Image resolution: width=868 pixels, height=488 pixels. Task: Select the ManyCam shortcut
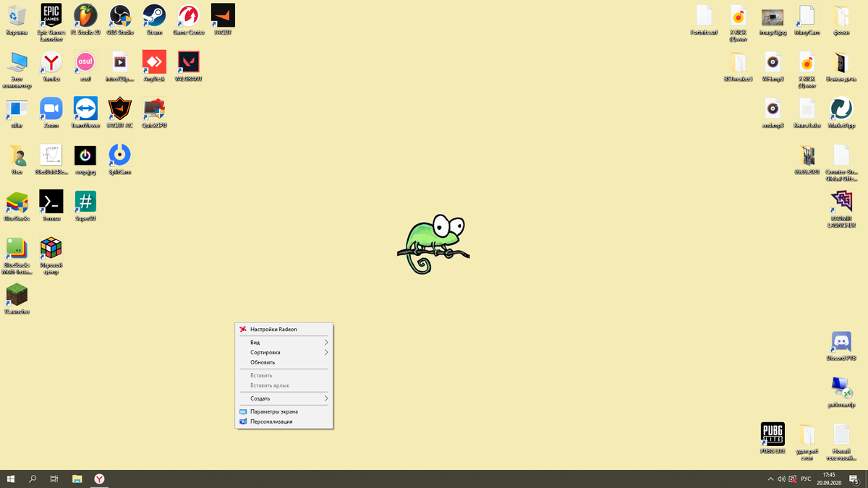tap(807, 20)
